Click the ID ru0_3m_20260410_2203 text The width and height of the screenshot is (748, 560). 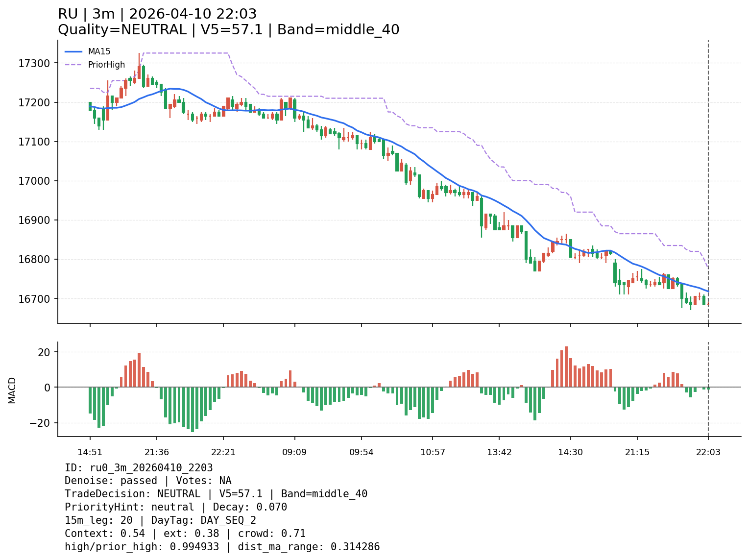pos(139,468)
